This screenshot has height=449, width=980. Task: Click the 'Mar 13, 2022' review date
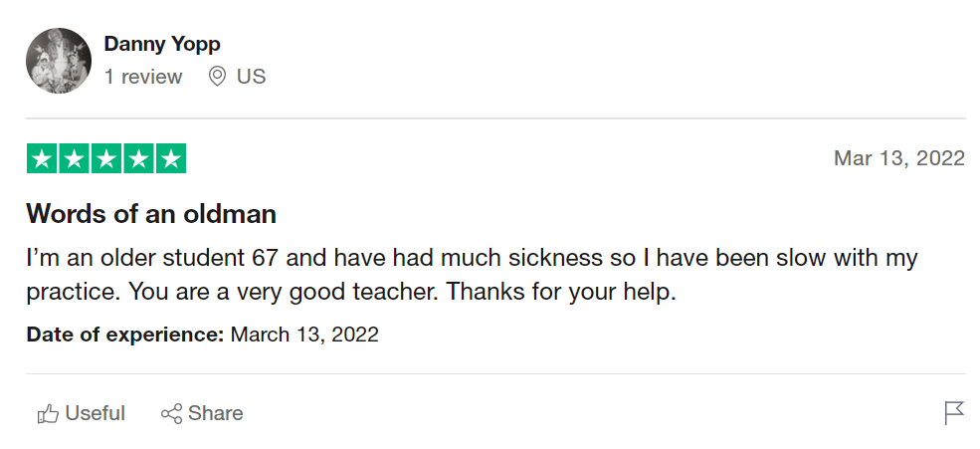899,158
